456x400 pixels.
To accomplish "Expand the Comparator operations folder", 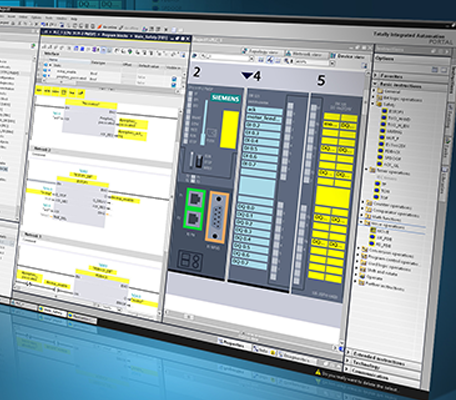I will pyautogui.click(x=363, y=209).
